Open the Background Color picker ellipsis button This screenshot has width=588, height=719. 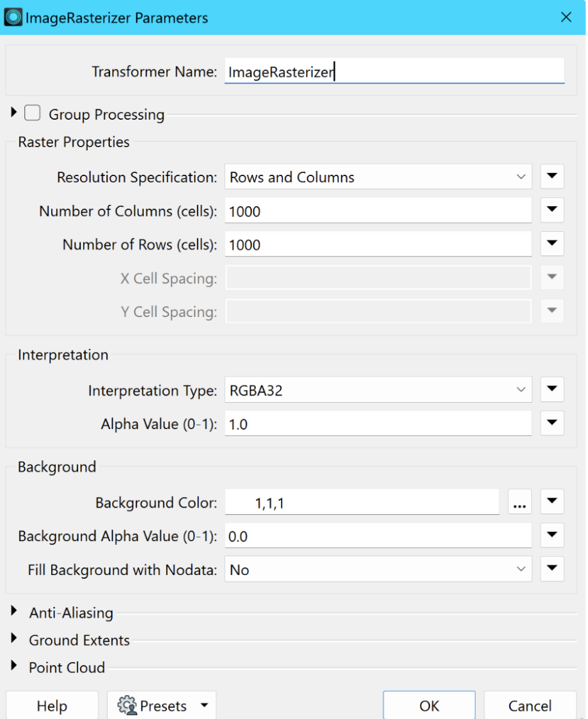pyautogui.click(x=520, y=502)
